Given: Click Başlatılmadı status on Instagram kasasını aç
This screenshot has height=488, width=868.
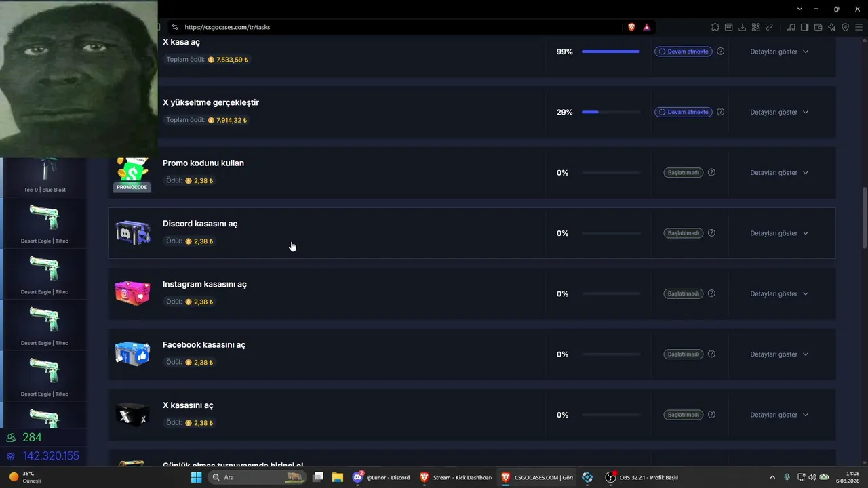Looking at the screenshot, I should click(x=684, y=293).
